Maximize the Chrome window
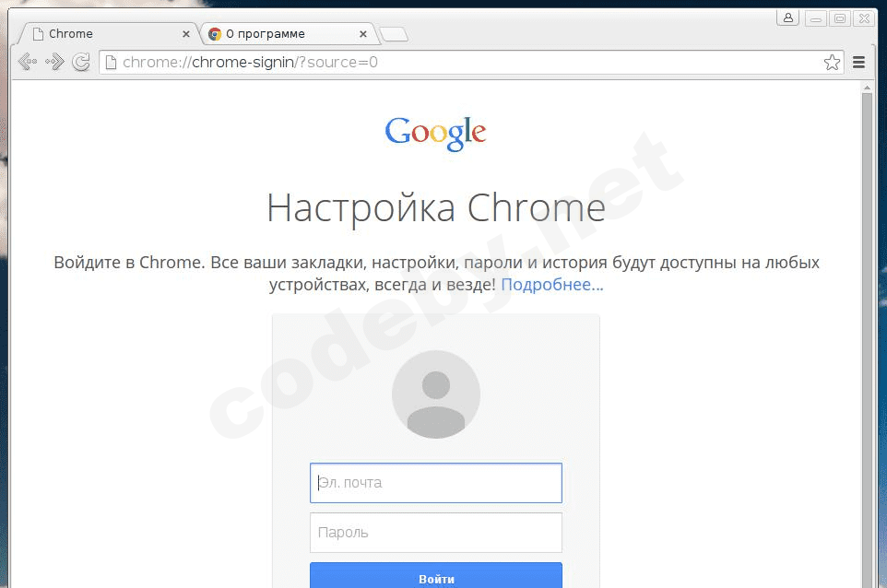887x588 pixels. point(840,18)
